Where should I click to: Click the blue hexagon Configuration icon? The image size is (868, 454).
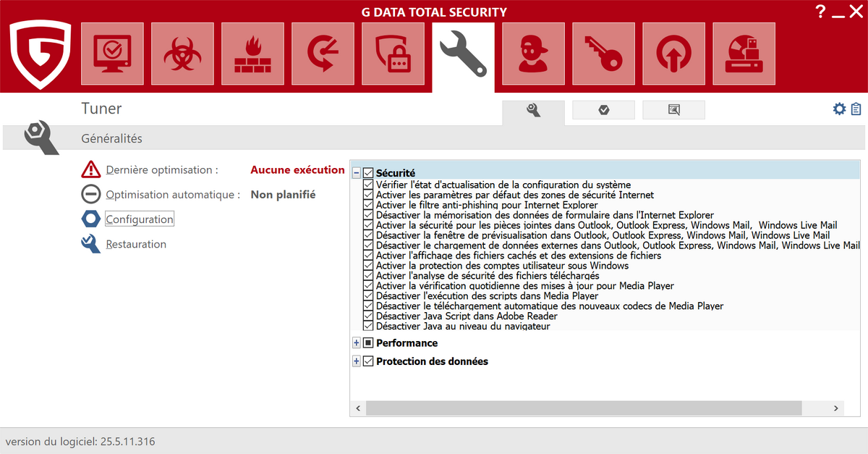tap(91, 219)
